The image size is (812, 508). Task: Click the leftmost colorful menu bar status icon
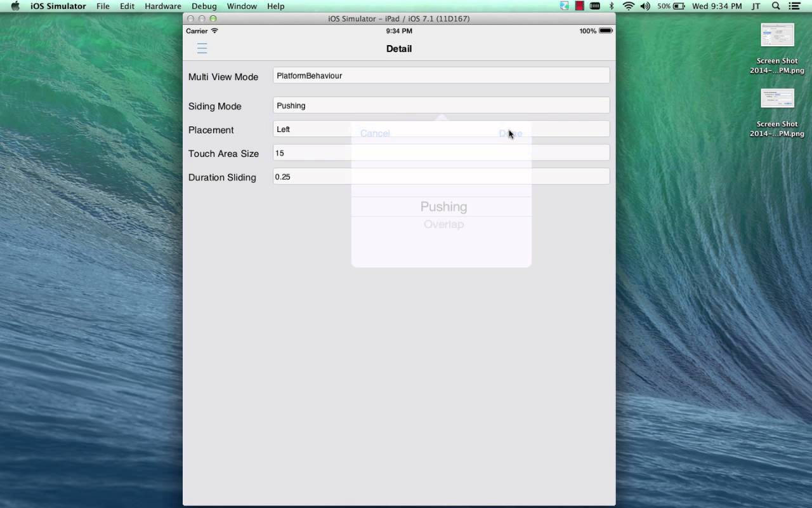click(x=564, y=6)
